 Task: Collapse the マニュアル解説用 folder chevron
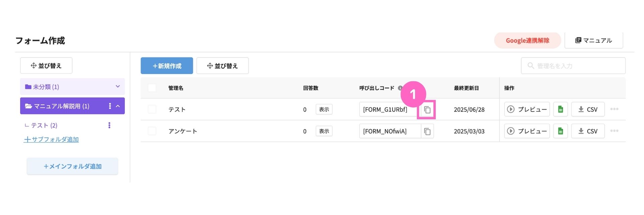pos(118,106)
